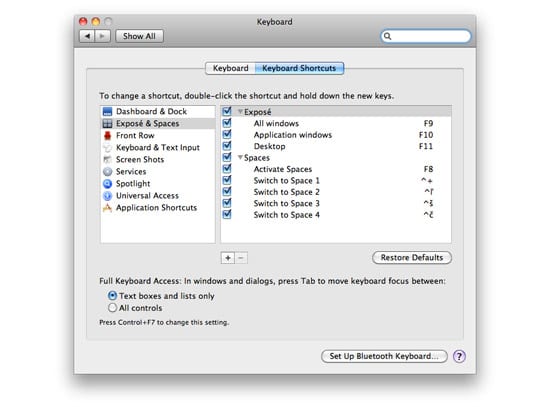Open help with the purple question mark
550x407 pixels.
(x=459, y=356)
